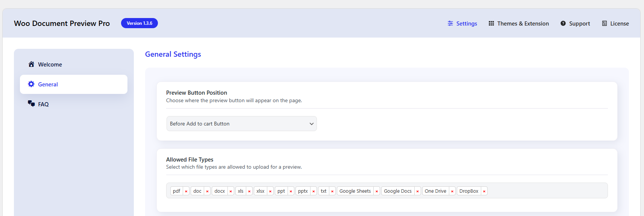Click the Settings sliders icon in header
The height and width of the screenshot is (216, 644).
coord(450,23)
